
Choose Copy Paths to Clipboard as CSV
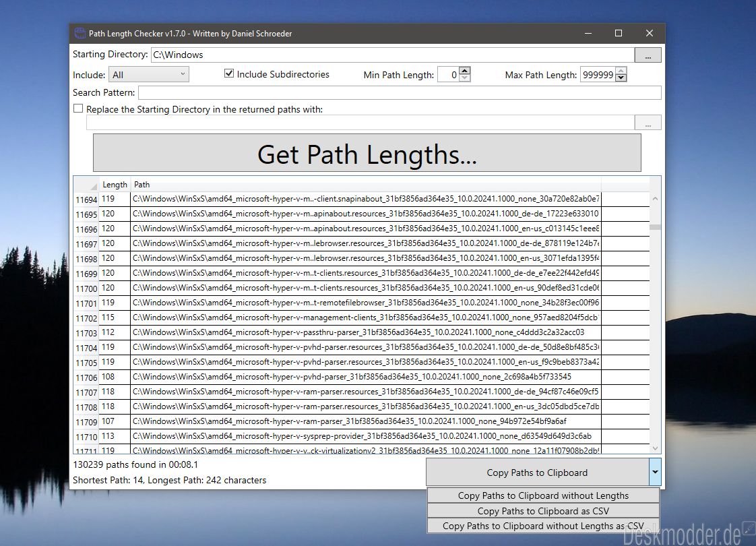pos(543,511)
